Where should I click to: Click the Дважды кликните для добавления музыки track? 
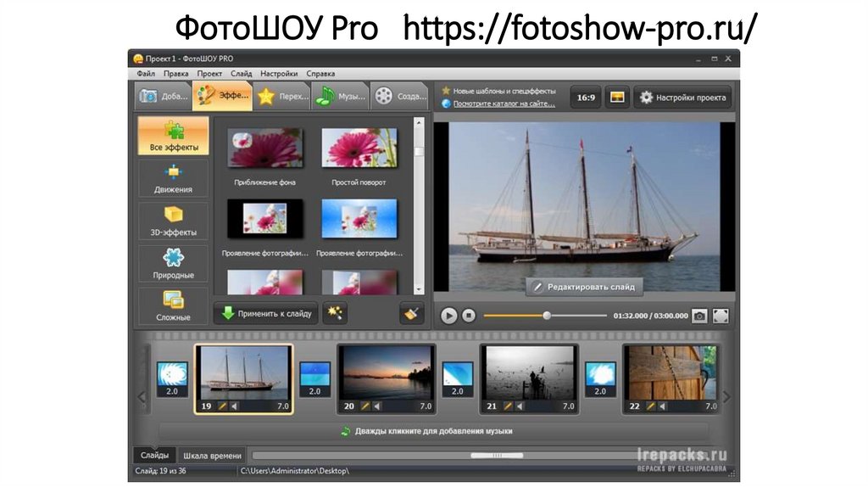433,431
